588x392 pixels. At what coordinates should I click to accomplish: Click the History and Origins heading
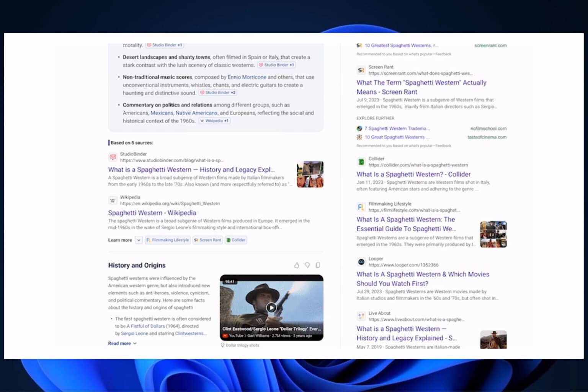(137, 265)
